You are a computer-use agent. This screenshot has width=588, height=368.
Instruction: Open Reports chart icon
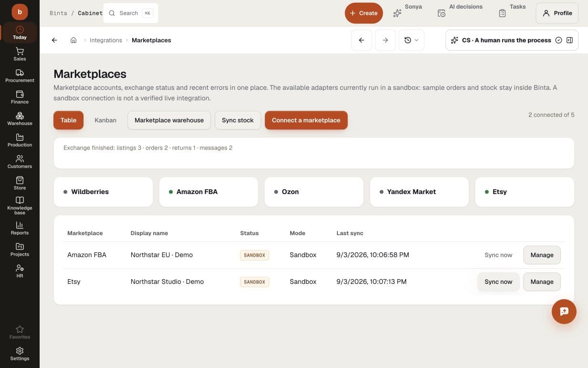[20, 225]
